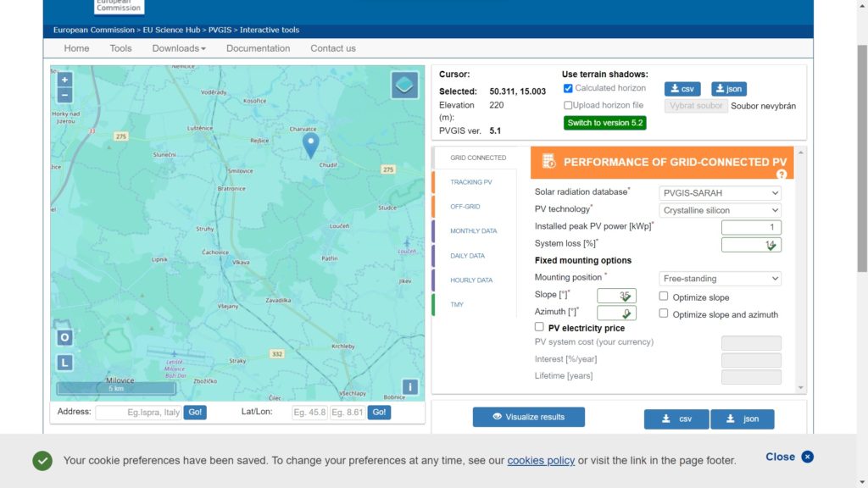The width and height of the screenshot is (868, 488).
Task: Enable Calculated horizon checkbox
Action: coord(568,88)
